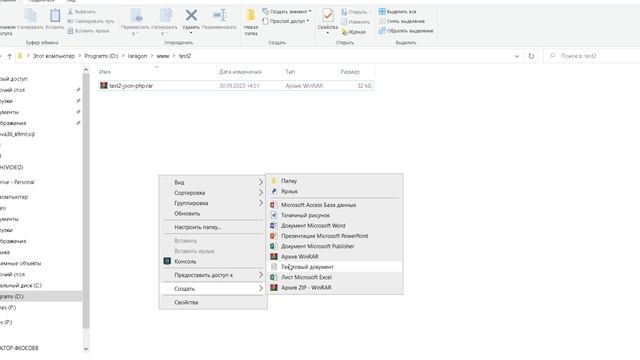Click 'www' in the address path
This screenshot has width=640, height=360.
(162, 56)
